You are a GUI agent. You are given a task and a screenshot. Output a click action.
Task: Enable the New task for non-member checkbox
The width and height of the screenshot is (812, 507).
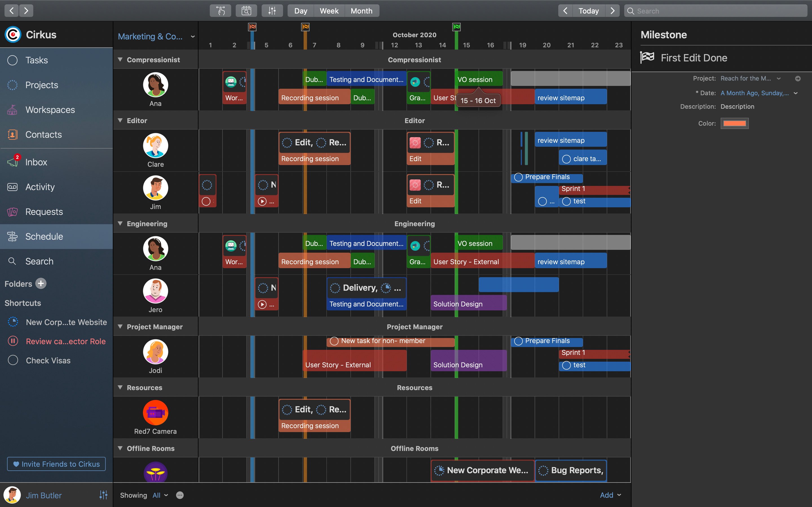(334, 341)
